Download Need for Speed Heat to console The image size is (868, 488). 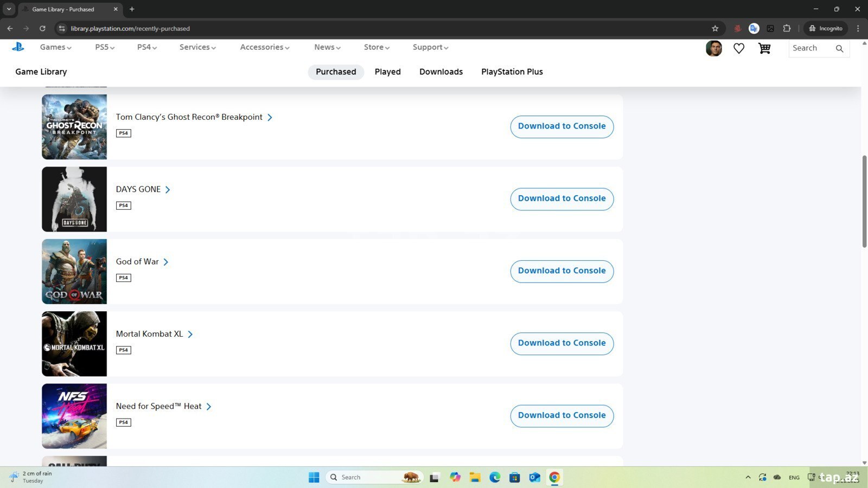(x=561, y=415)
